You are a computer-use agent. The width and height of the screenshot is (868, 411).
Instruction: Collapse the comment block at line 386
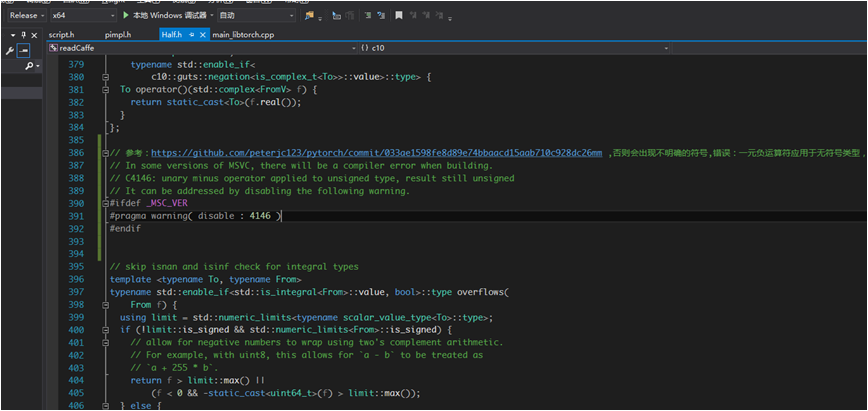click(x=105, y=153)
